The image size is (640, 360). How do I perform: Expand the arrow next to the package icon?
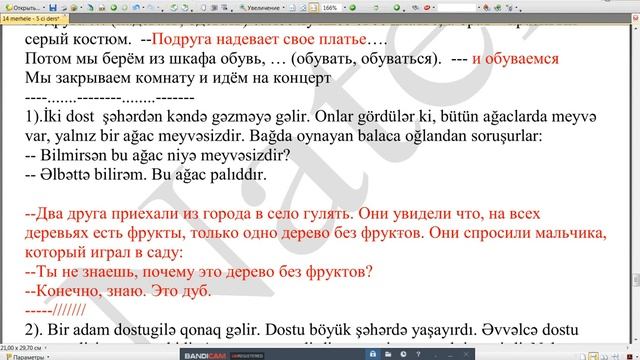click(x=81, y=8)
